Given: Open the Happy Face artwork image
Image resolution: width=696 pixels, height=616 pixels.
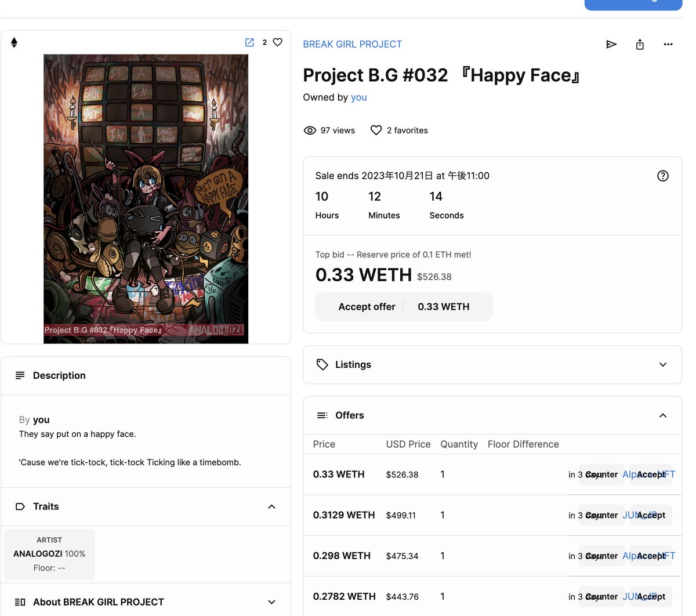Looking at the screenshot, I should tap(146, 199).
